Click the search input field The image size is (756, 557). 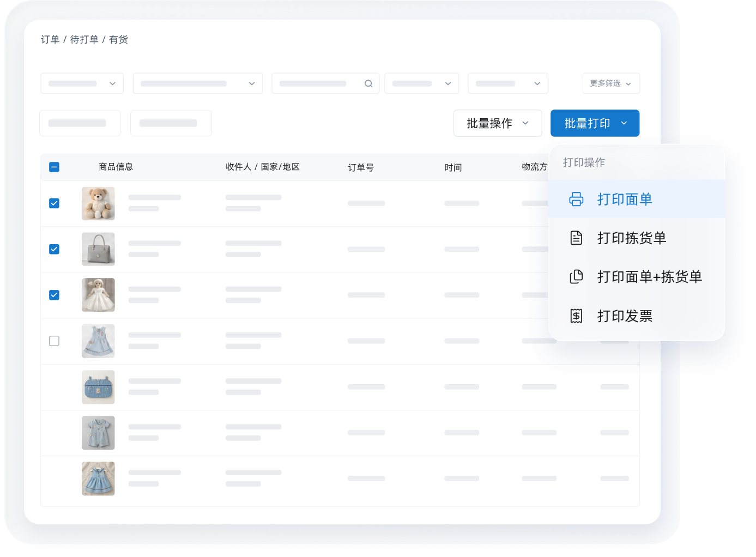click(x=325, y=83)
